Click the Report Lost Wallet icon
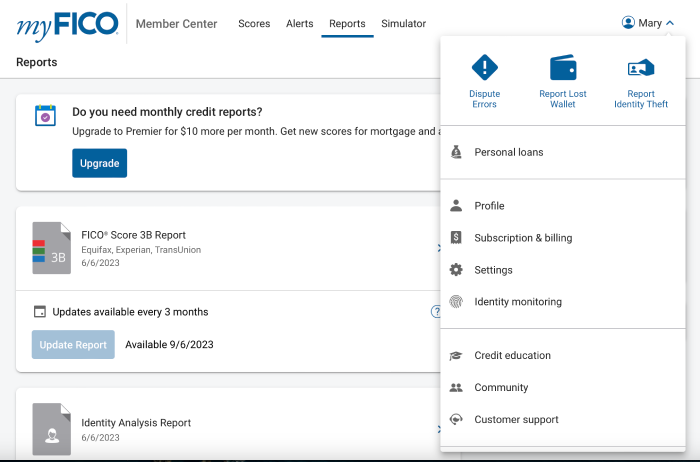Viewport: 700px width, 462px height. 562,67
